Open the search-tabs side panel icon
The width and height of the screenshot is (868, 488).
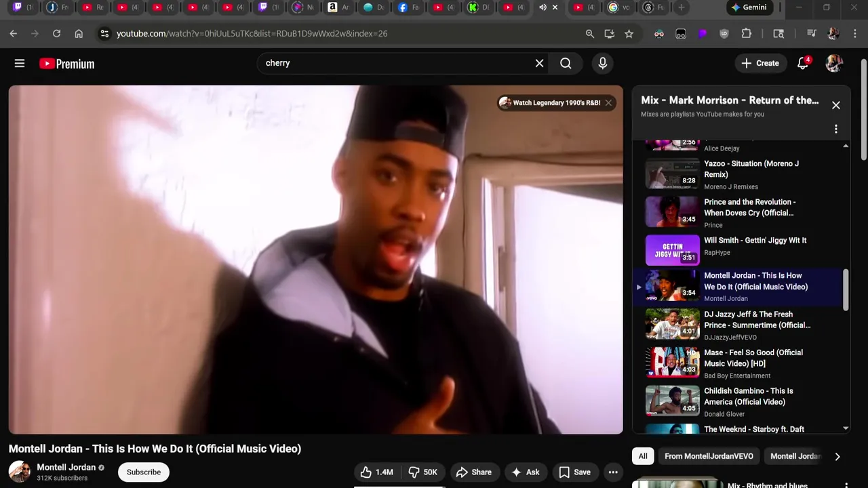[778, 33]
